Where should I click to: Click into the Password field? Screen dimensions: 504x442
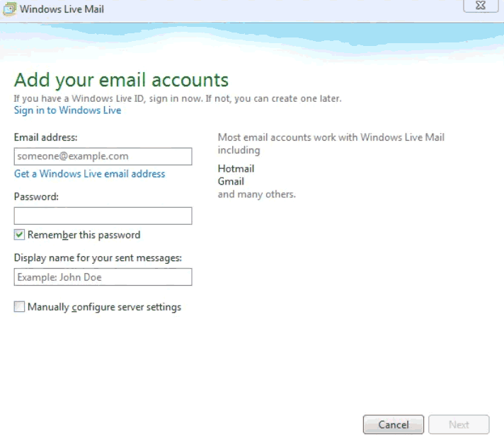click(103, 216)
